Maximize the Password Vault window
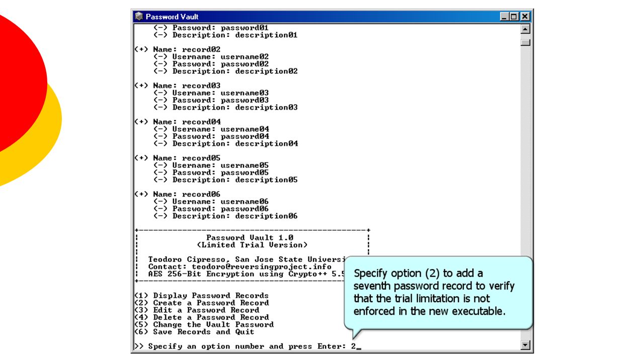Screen dimensions: 644x362 pos(513,17)
